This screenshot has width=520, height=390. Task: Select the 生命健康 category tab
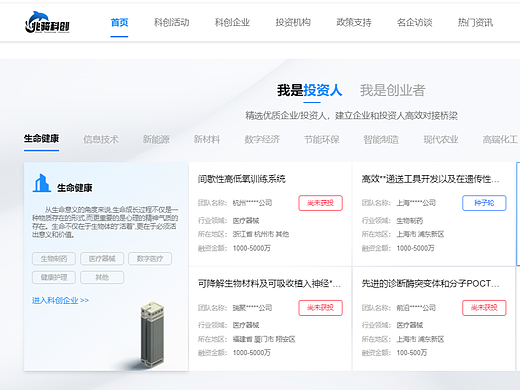41,139
